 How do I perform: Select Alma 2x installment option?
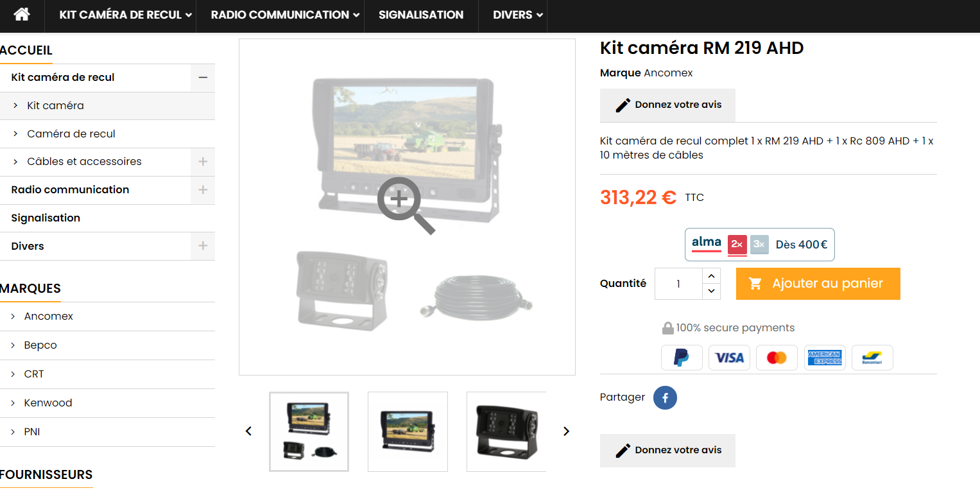point(737,245)
